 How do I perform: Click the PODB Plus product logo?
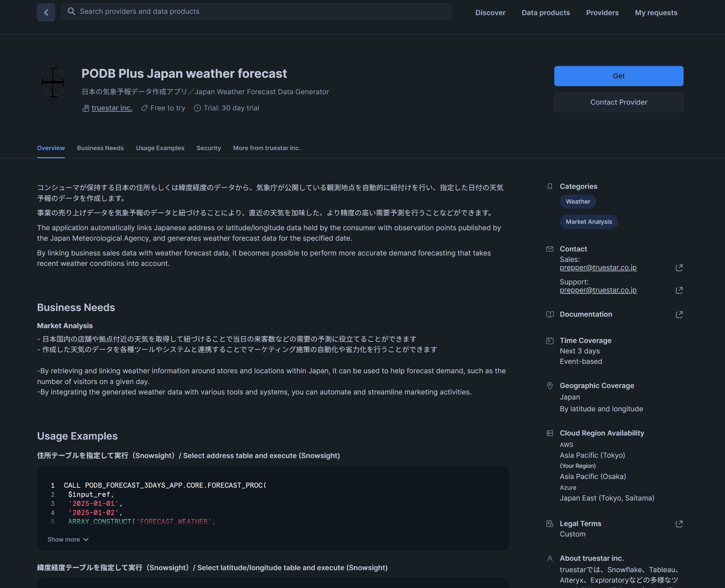(53, 82)
